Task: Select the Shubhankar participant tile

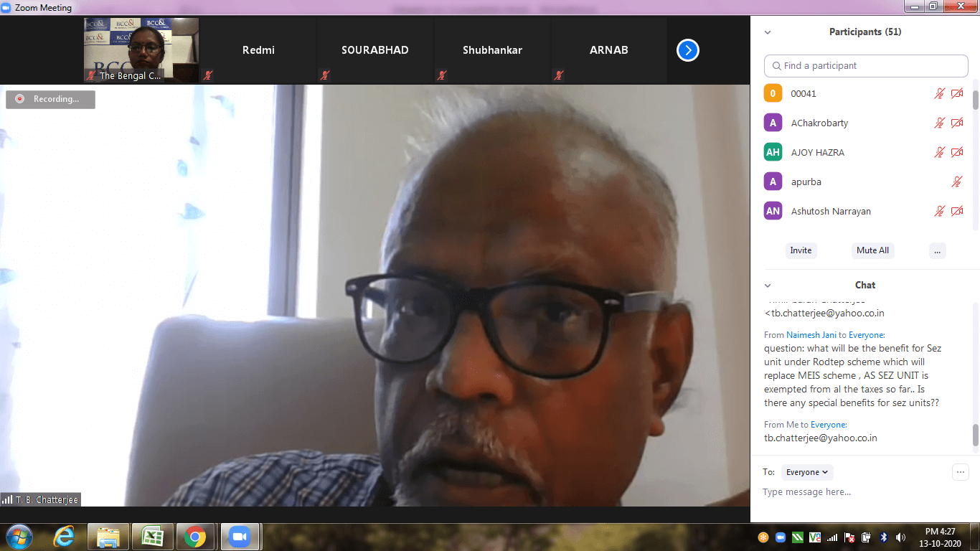Action: click(492, 50)
